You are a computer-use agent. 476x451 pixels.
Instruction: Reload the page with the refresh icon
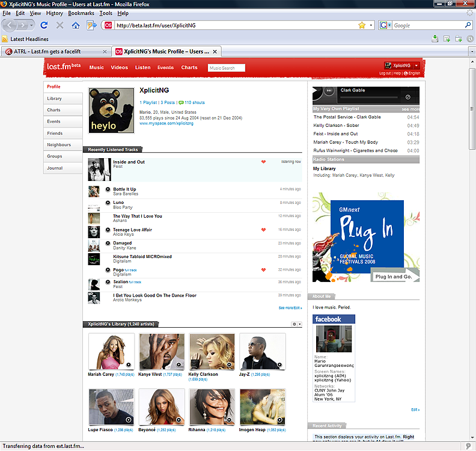point(44,25)
